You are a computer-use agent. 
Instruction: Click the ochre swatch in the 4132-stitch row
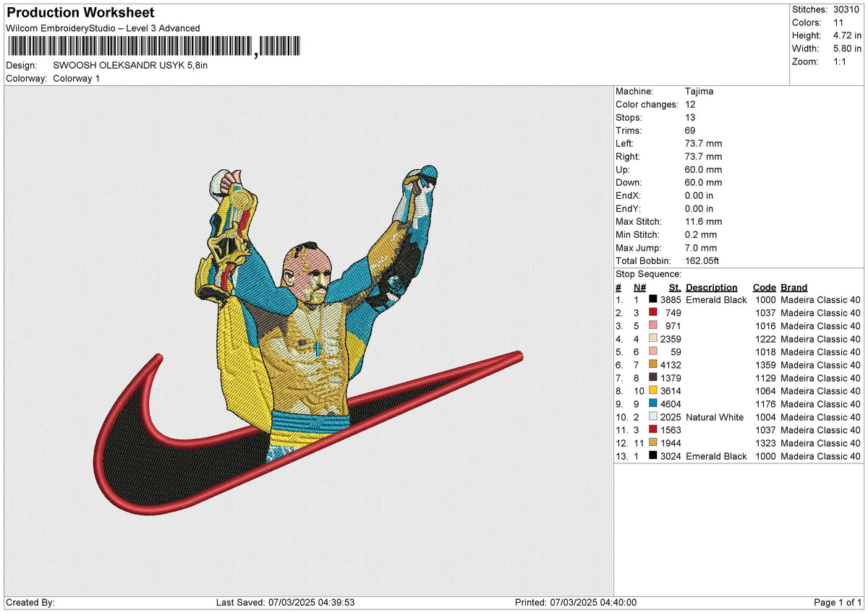pyautogui.click(x=652, y=364)
